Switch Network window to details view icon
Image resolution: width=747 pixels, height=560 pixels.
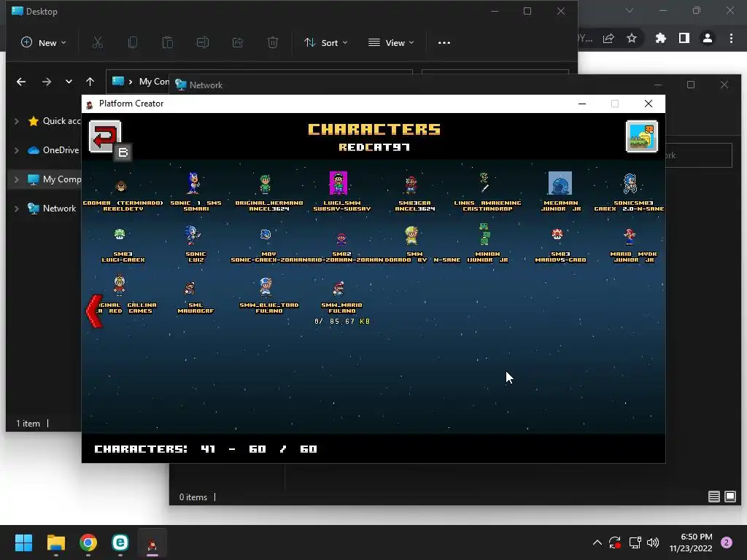(x=713, y=497)
